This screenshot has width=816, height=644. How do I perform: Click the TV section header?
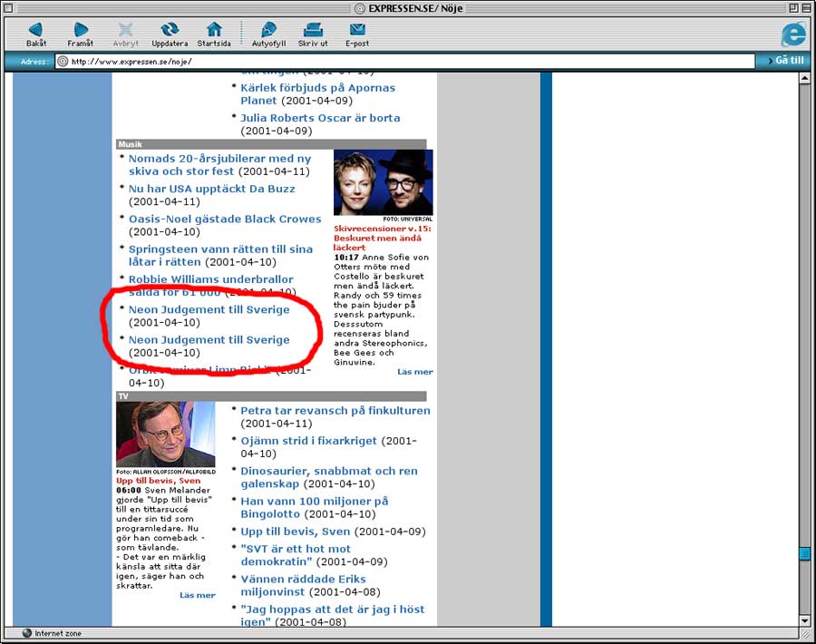point(271,396)
